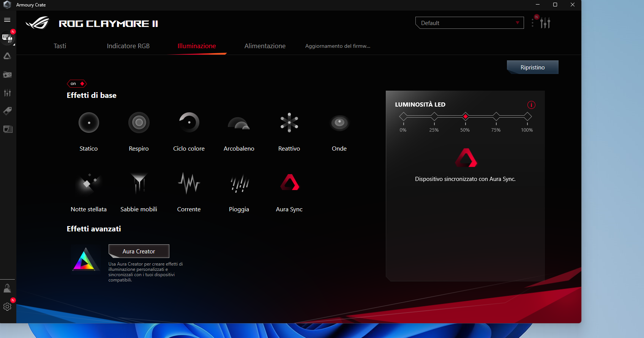
Task: Select the Notte stellata effect icon
Action: coord(88,183)
